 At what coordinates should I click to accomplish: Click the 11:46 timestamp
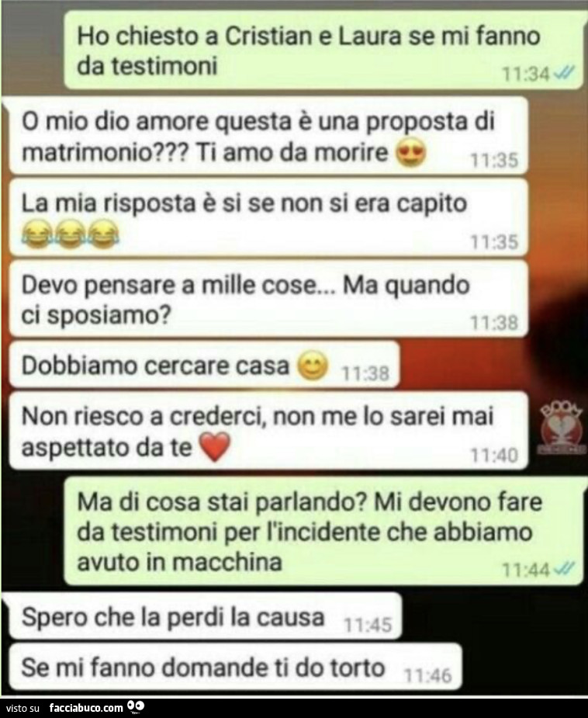coord(428,675)
